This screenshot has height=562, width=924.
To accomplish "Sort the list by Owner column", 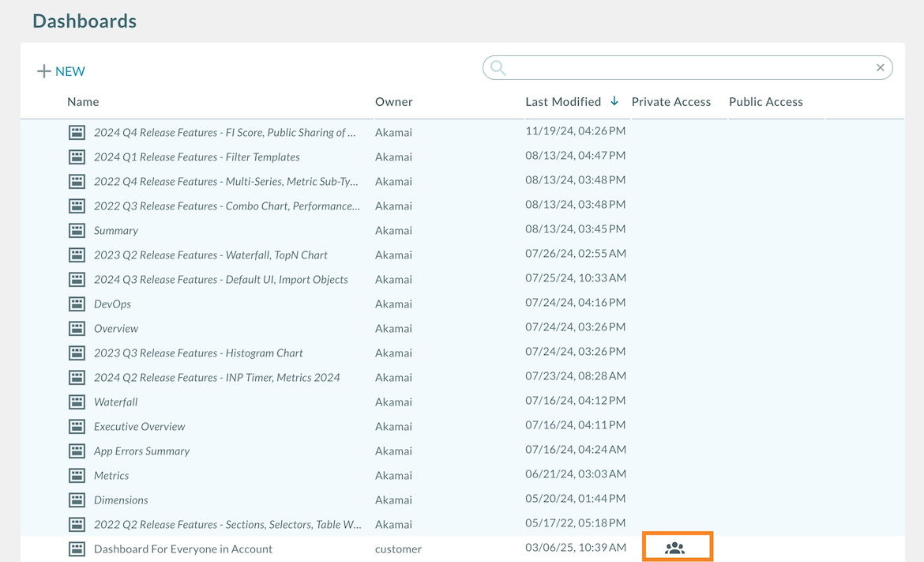I will 393,101.
